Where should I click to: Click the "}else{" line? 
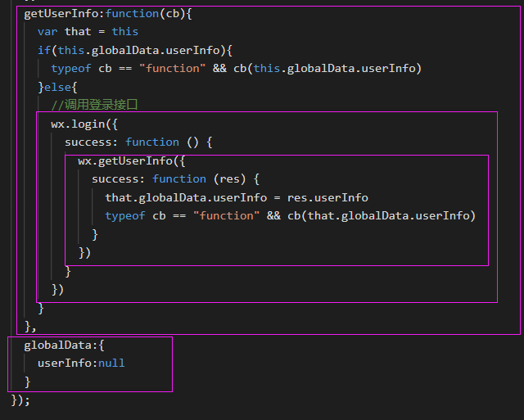(x=57, y=88)
